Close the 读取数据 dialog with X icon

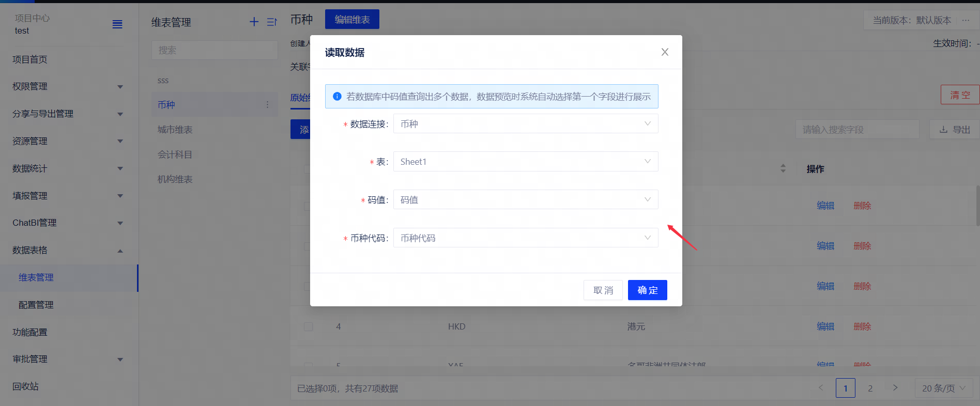click(x=665, y=52)
